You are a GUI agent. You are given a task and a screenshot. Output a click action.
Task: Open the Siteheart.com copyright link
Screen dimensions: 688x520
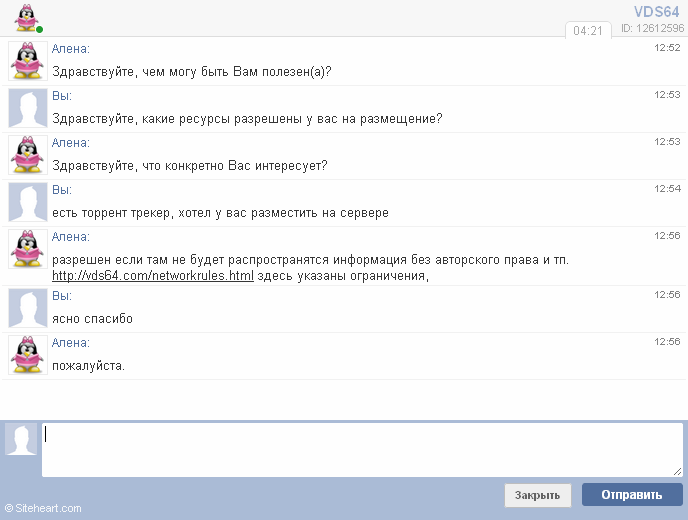tap(43, 509)
